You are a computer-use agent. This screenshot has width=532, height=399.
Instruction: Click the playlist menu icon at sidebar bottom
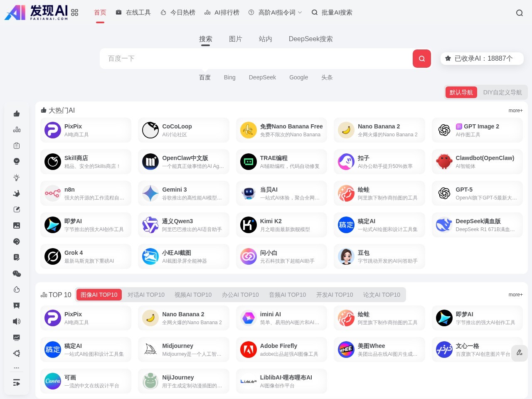coord(17,382)
